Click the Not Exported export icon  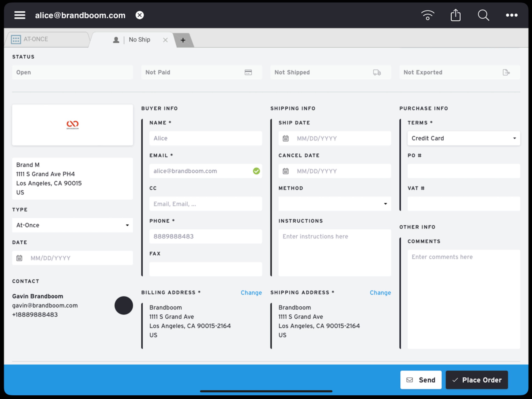[x=506, y=72]
